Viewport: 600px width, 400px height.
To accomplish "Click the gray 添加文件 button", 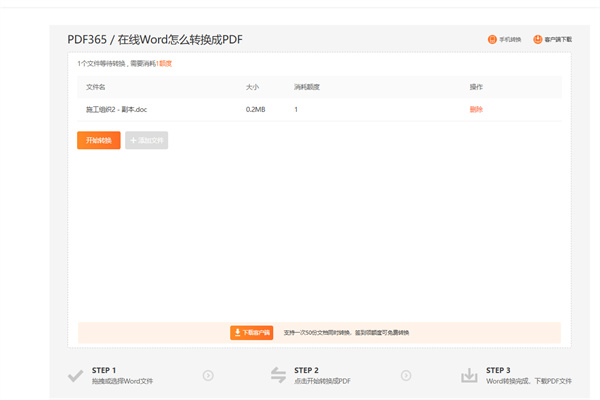I will click(147, 140).
